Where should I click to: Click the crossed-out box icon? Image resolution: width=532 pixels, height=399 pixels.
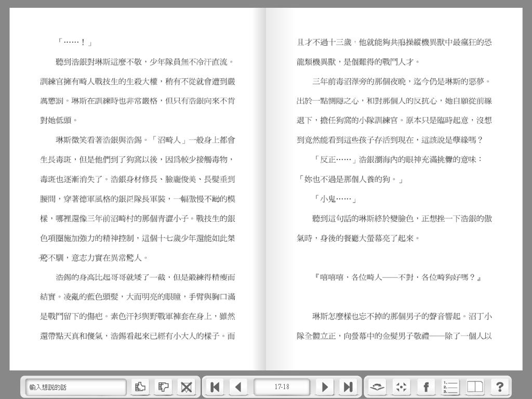point(186,387)
